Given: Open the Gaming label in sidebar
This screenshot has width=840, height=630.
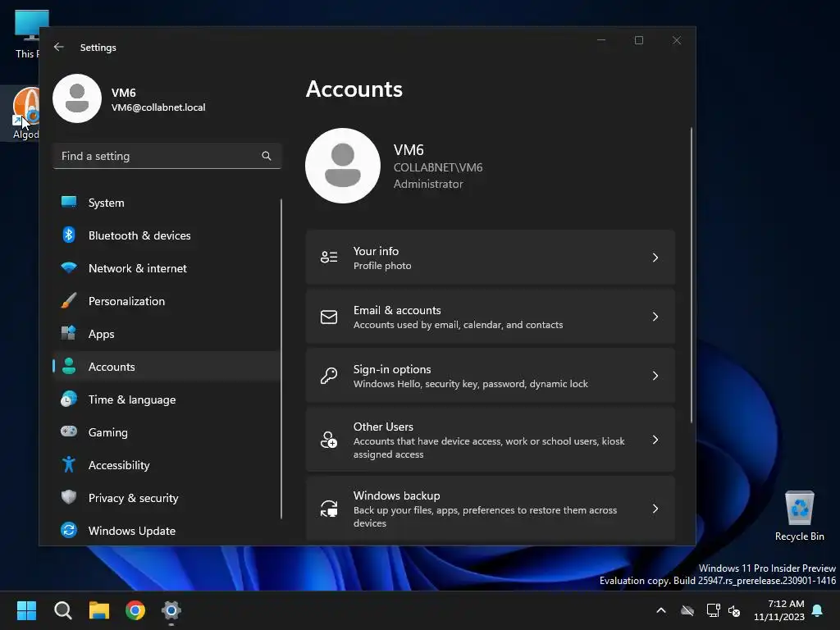Looking at the screenshot, I should coord(107,432).
